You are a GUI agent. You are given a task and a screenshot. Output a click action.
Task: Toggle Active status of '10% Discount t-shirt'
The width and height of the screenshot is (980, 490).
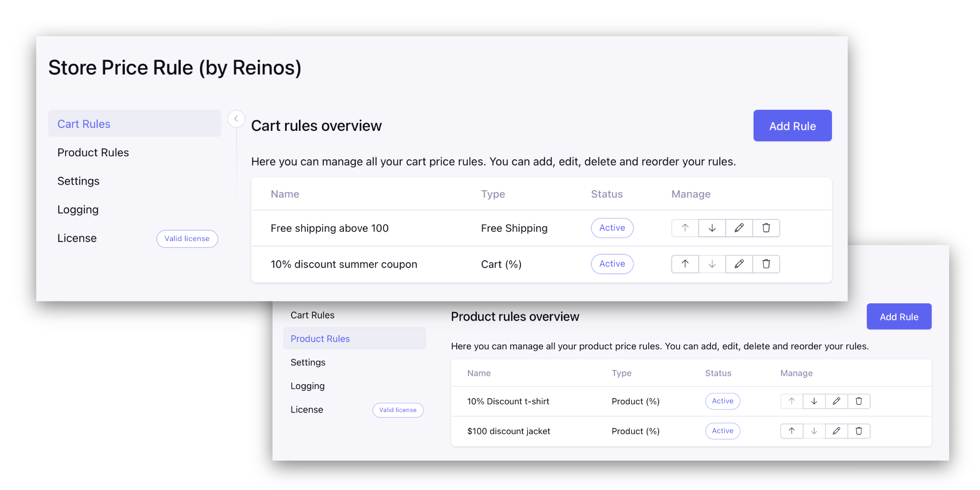[x=722, y=401]
